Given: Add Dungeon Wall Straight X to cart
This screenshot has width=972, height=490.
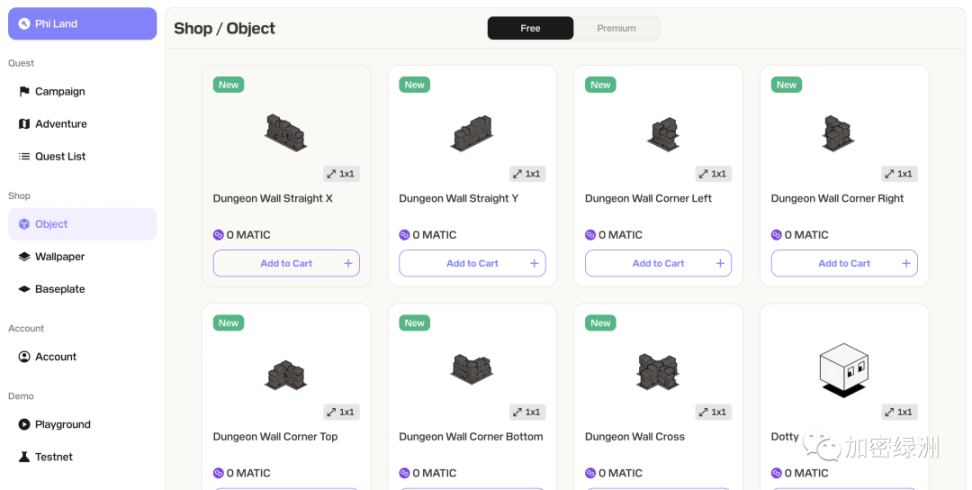Looking at the screenshot, I should coord(286,263).
